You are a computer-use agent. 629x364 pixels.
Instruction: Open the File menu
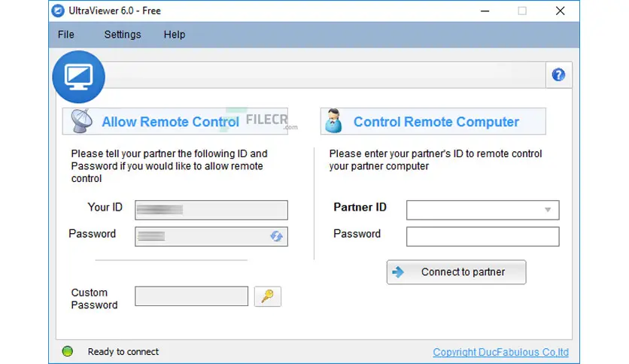tap(65, 35)
